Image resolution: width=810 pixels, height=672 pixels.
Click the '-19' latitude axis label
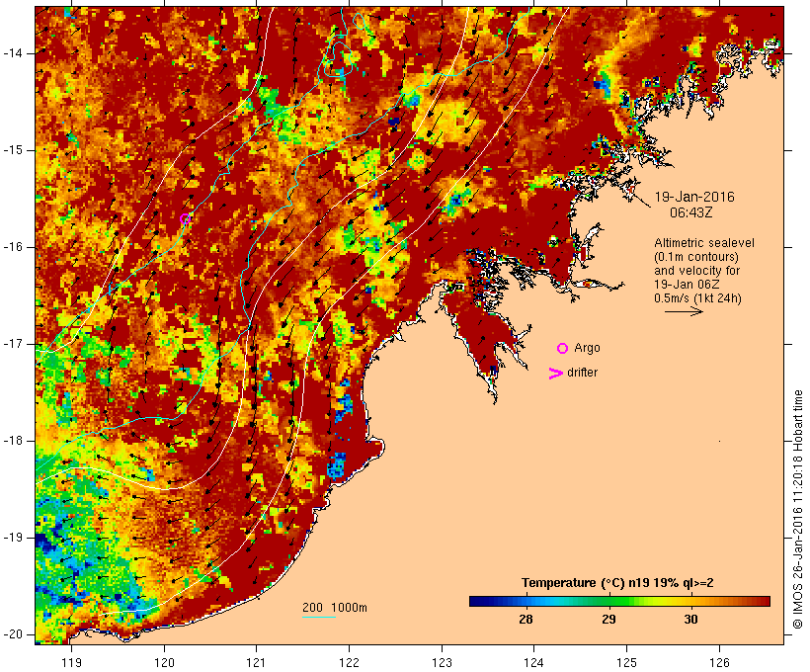[13, 538]
